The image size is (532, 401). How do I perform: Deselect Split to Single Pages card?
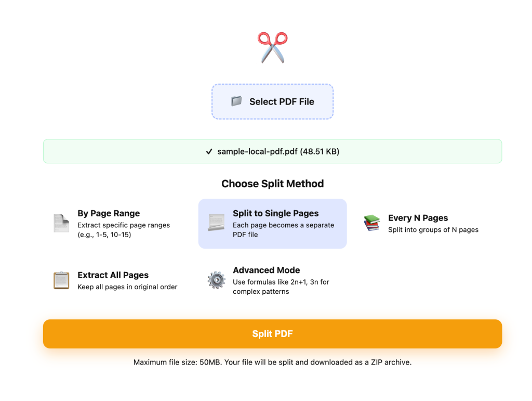pos(272,224)
